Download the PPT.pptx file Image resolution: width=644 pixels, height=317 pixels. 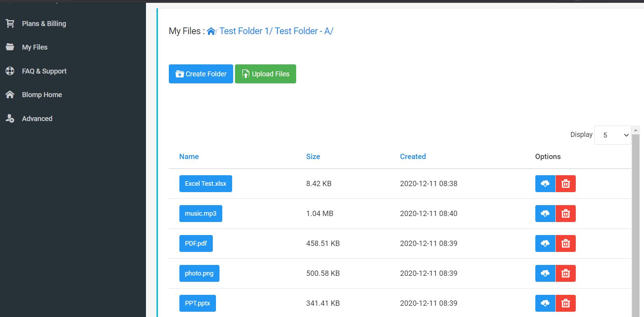pyautogui.click(x=545, y=303)
